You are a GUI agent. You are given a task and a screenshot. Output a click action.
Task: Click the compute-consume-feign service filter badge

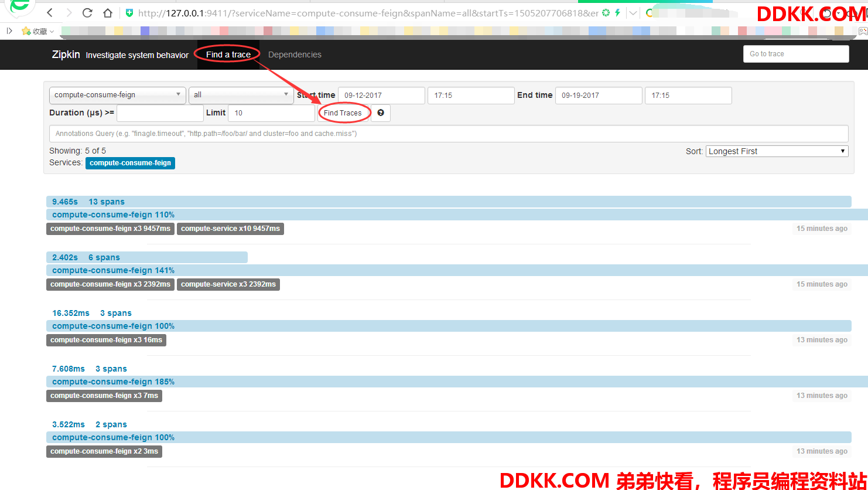pos(130,163)
